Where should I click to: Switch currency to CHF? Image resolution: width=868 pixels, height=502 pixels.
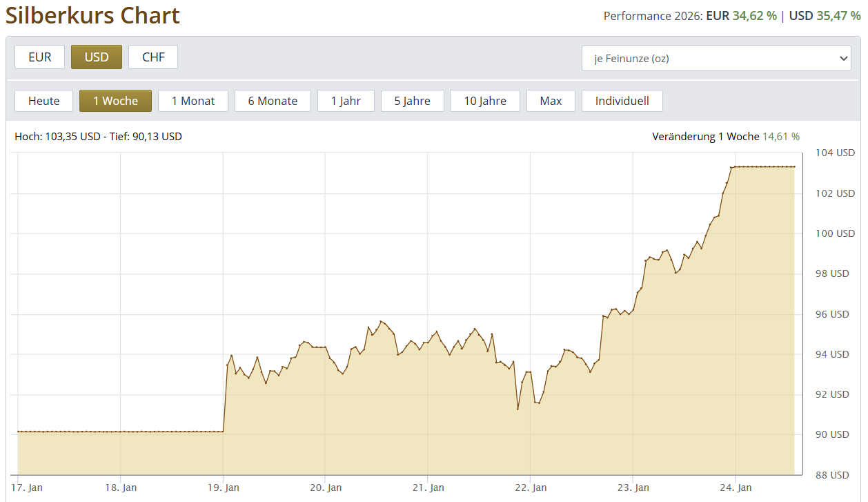click(153, 57)
